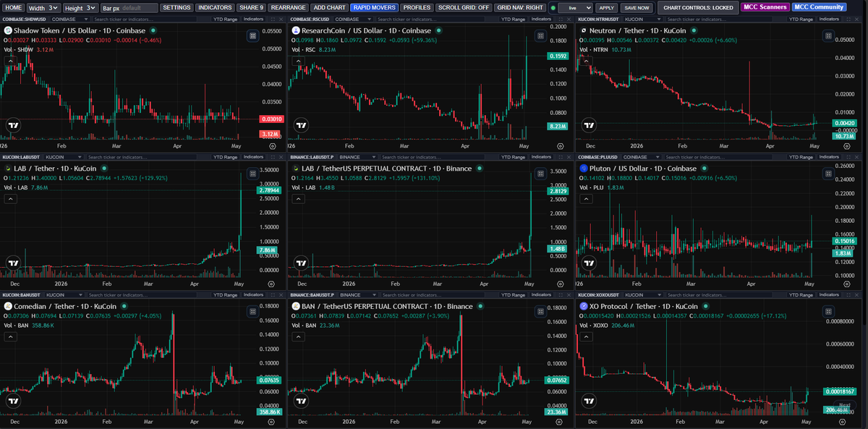Viewport: 868px width, 429px height.
Task: Collapse legend chevron on Shadow Token chart
Action: tap(9, 61)
